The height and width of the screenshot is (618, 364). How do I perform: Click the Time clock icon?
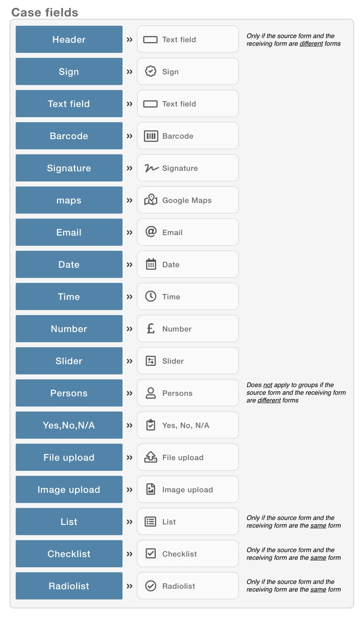150,296
